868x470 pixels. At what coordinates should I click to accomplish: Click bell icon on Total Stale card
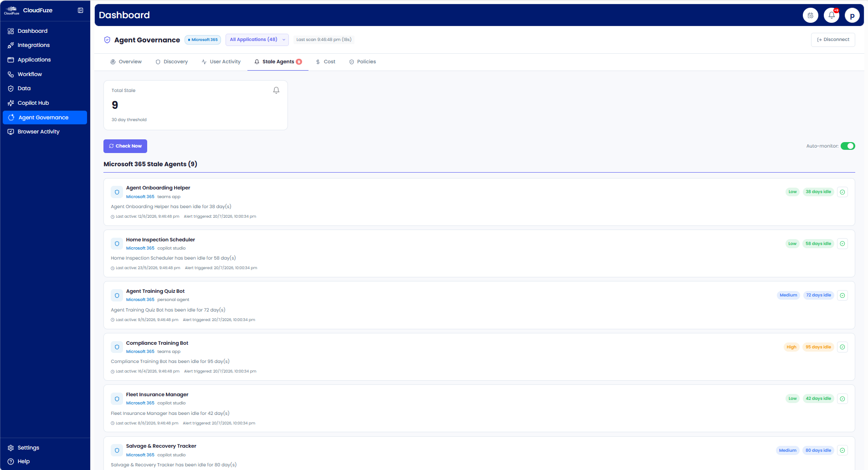point(276,90)
